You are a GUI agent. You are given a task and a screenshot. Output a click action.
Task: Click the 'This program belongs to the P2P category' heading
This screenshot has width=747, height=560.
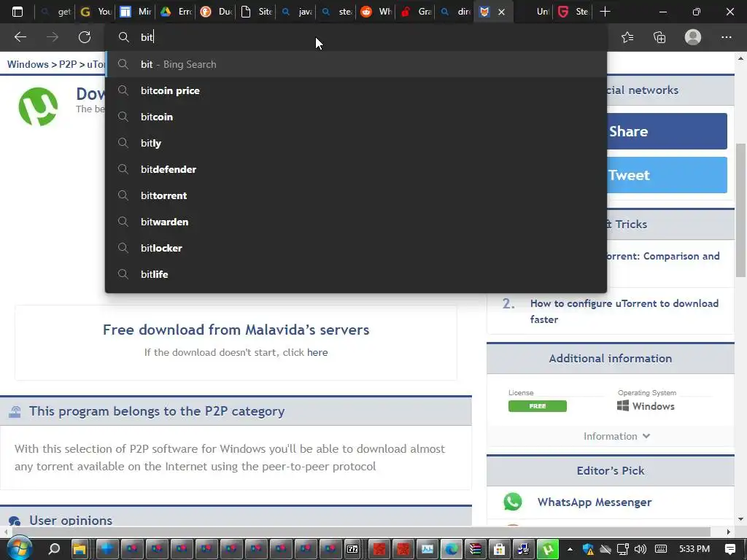[x=157, y=411]
